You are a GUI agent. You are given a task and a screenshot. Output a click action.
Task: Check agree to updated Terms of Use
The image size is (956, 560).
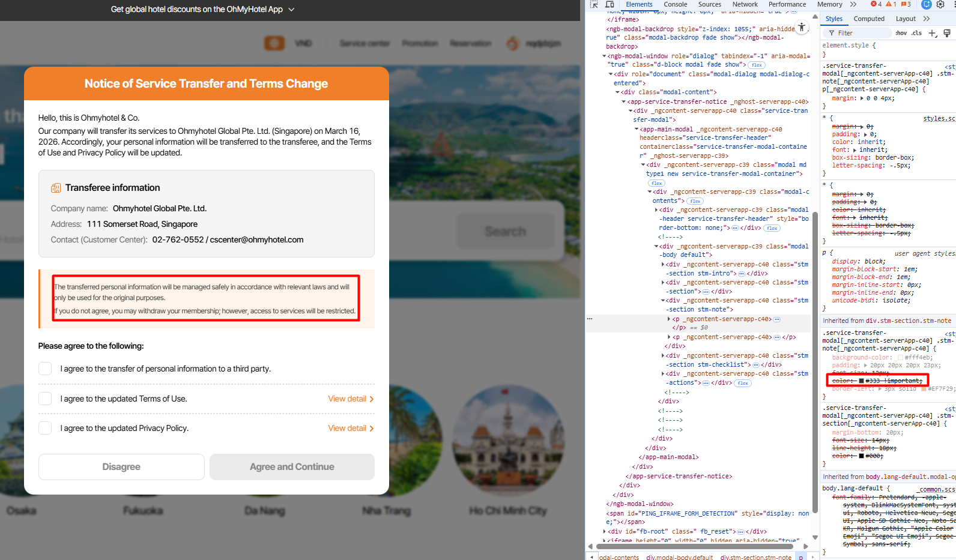point(45,399)
